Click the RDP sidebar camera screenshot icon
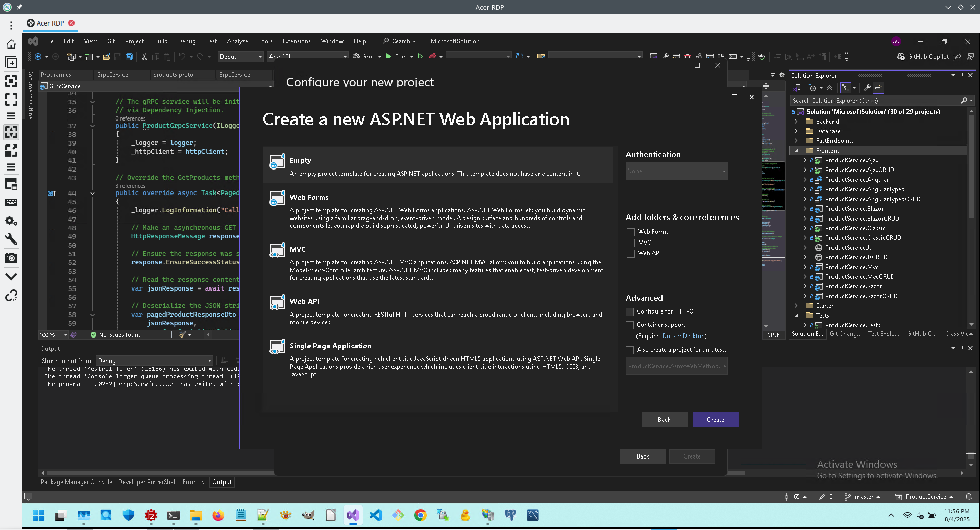 click(x=11, y=258)
